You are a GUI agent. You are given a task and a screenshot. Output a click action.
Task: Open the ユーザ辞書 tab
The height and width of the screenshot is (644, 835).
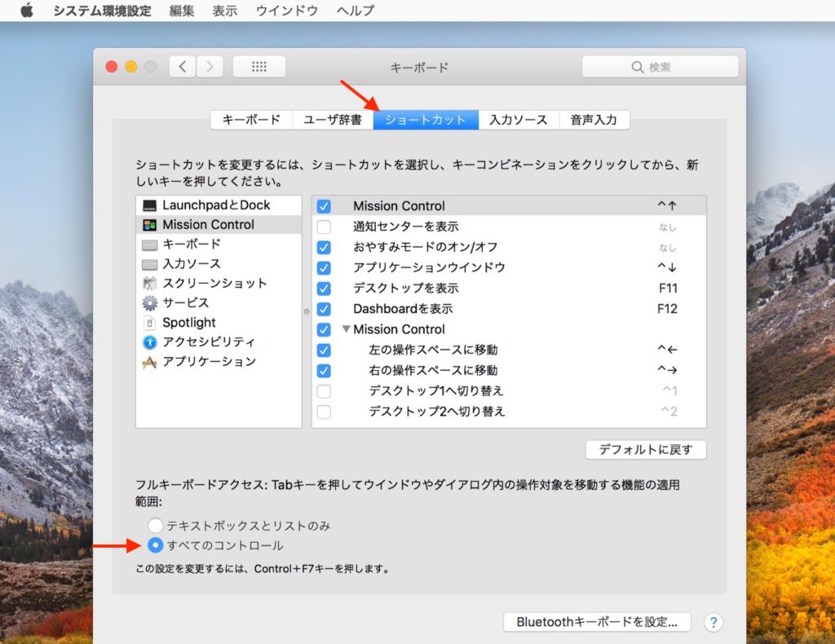(x=333, y=120)
